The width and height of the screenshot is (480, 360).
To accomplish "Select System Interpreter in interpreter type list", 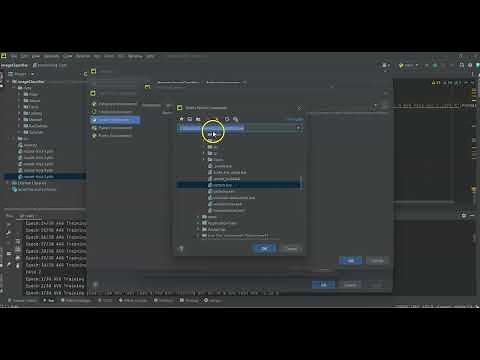I will (115, 120).
